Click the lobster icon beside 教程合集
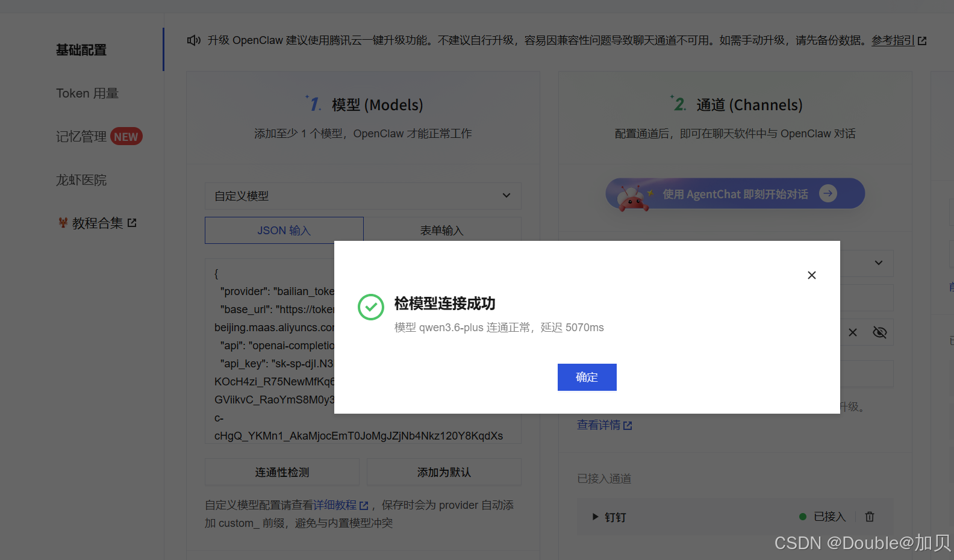 (63, 223)
